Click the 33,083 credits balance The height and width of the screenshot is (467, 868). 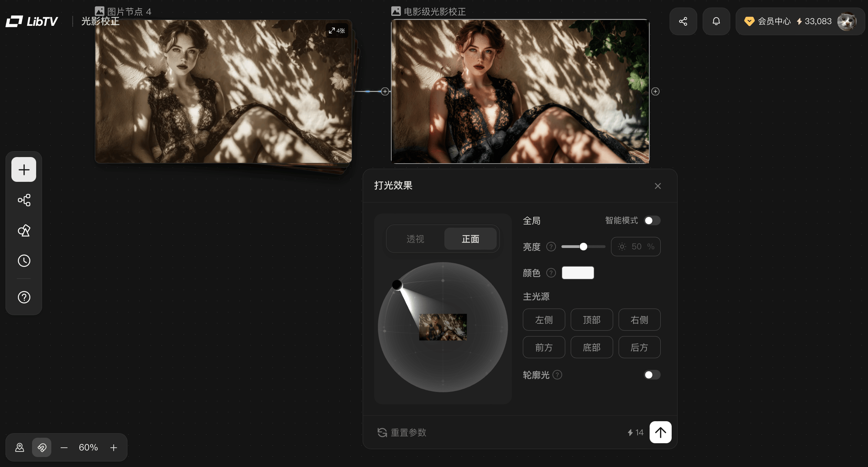coord(814,21)
